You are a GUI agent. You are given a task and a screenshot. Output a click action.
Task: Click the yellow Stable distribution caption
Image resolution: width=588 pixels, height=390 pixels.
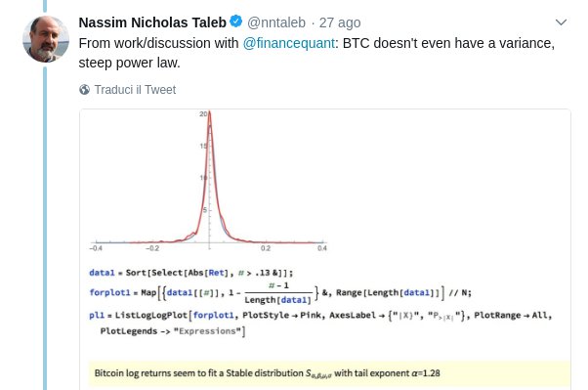(329, 373)
